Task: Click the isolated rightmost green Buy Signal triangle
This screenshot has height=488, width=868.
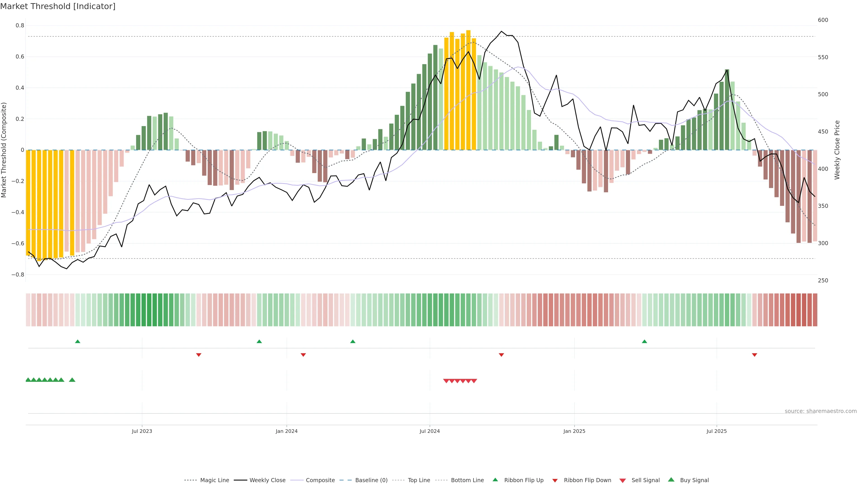Action: point(72,380)
